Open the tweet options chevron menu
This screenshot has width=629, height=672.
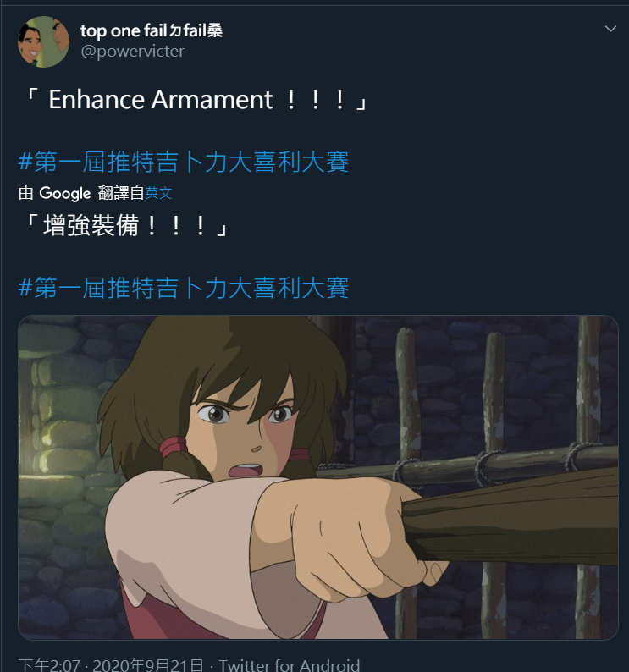coord(610,29)
